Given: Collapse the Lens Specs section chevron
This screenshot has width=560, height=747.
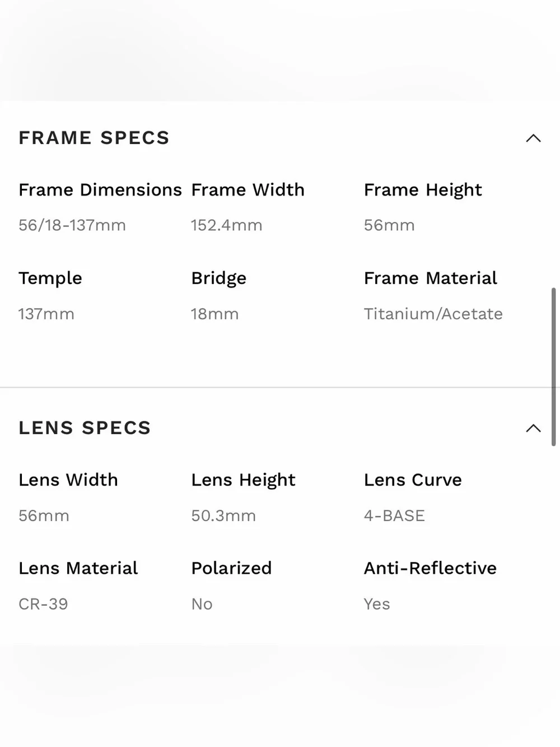Looking at the screenshot, I should pos(534,429).
